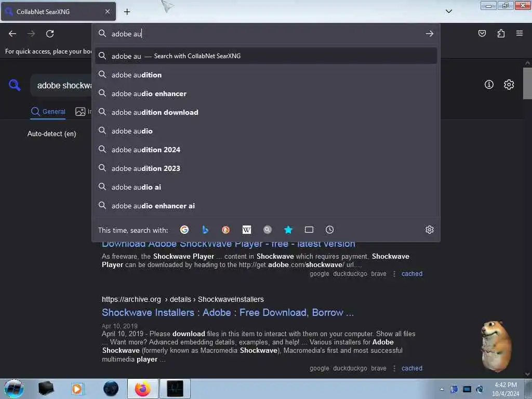Search bookmarks with star icon

pyautogui.click(x=288, y=230)
